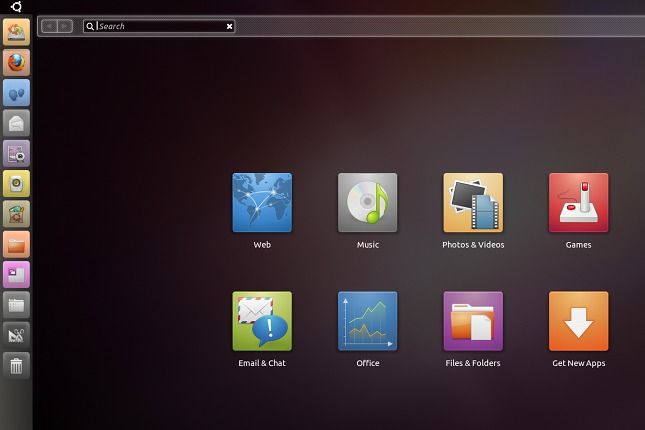Open the chat balloons launcher icon

tap(17, 93)
